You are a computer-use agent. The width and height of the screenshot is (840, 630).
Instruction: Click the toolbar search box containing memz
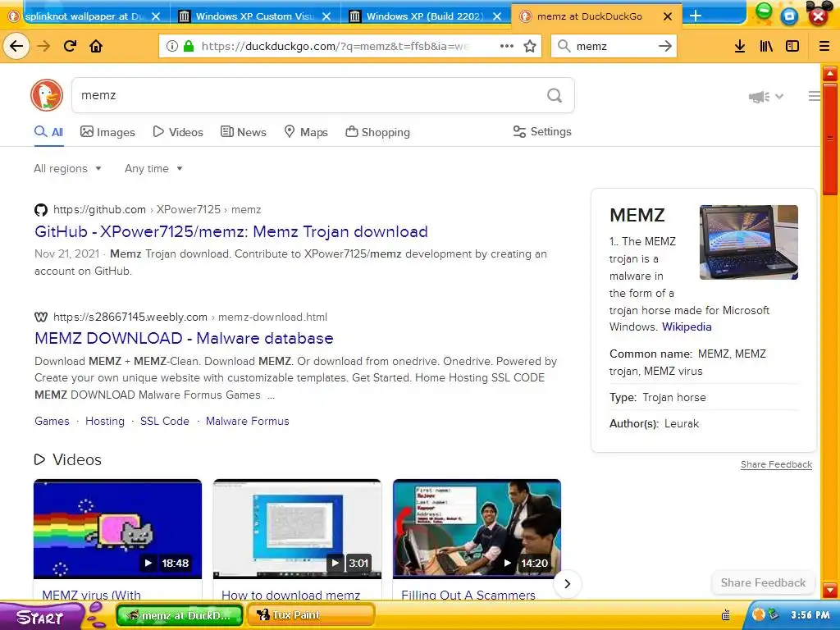tap(614, 46)
